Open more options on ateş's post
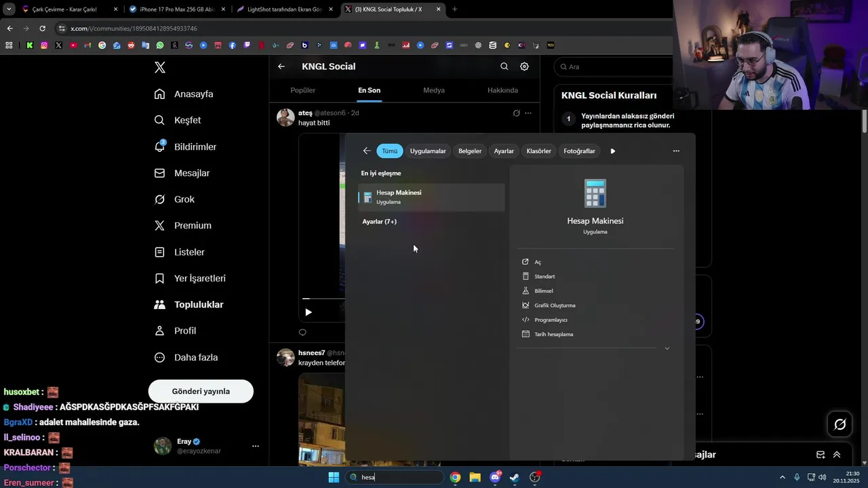868x488 pixels. tap(528, 113)
